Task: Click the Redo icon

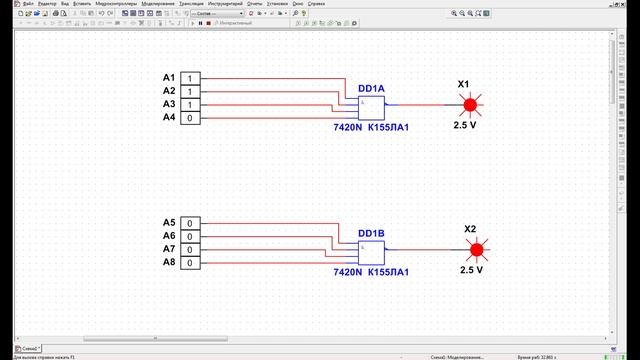Action: point(110,13)
